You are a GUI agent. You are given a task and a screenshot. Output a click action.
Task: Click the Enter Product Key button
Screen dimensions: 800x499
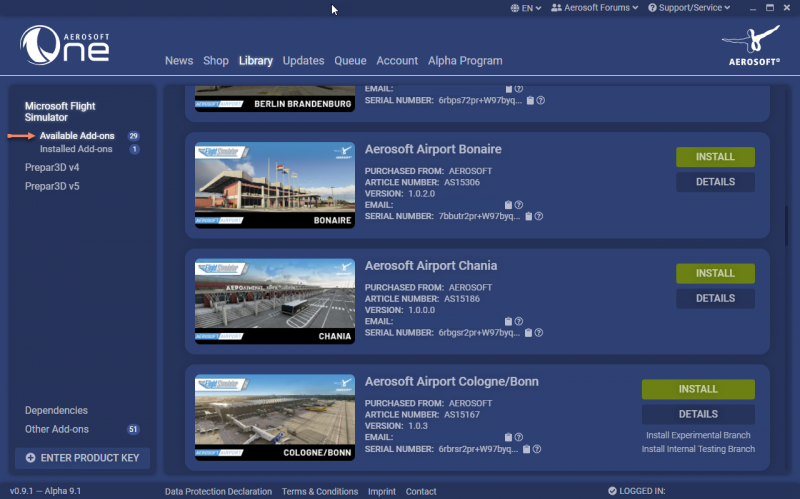pos(82,458)
